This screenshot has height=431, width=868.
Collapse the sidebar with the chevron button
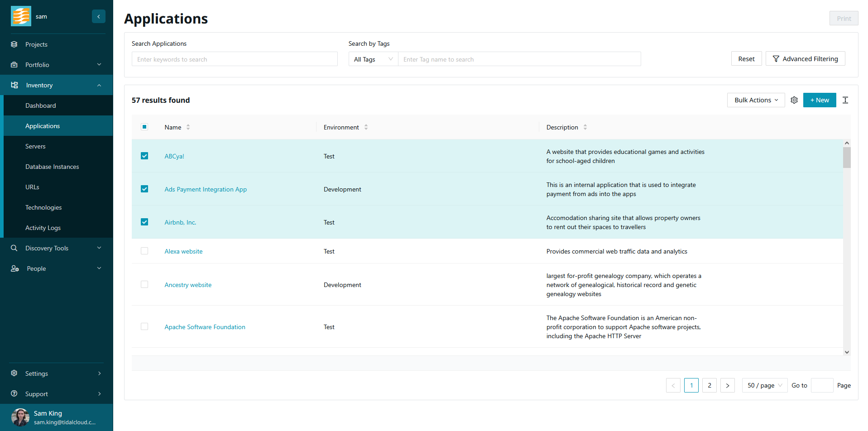click(x=98, y=16)
